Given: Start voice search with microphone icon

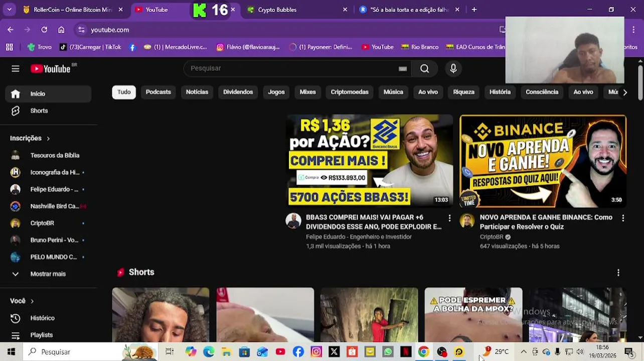Looking at the screenshot, I should (x=453, y=69).
